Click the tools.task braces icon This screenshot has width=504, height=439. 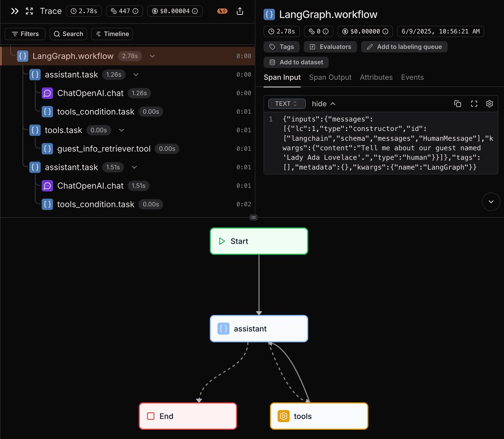[35, 130]
